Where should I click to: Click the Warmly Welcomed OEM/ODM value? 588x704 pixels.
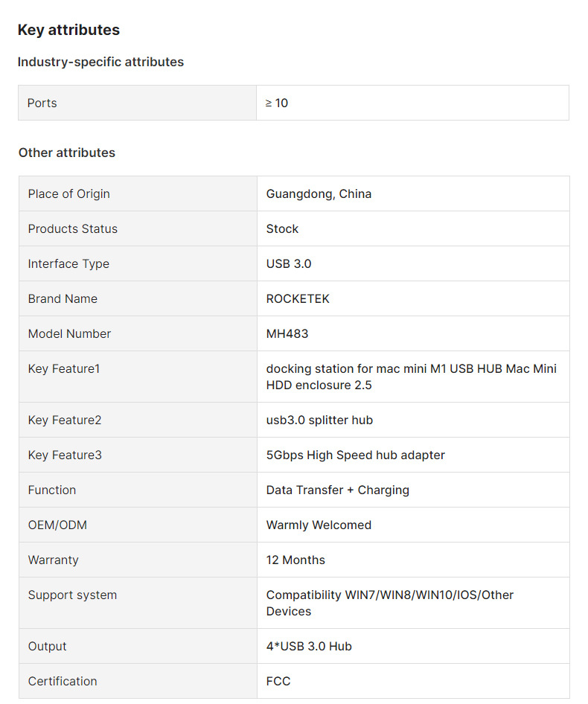[x=319, y=525]
